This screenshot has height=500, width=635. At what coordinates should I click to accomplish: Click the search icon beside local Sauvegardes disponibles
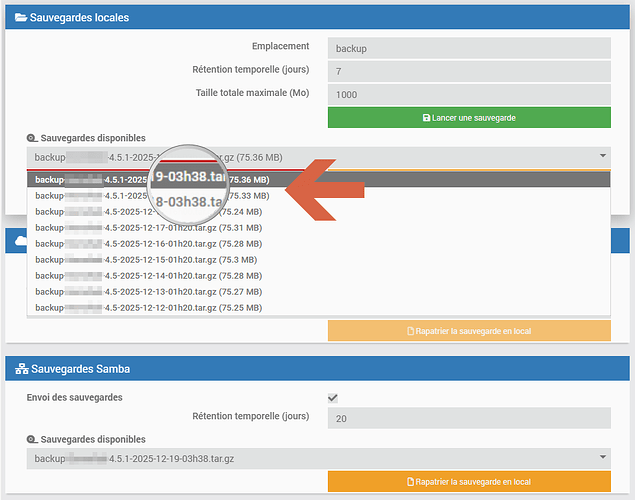(x=32, y=138)
